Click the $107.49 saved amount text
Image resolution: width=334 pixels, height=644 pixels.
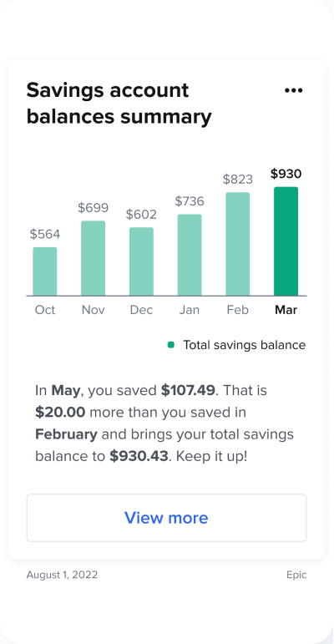point(188,390)
